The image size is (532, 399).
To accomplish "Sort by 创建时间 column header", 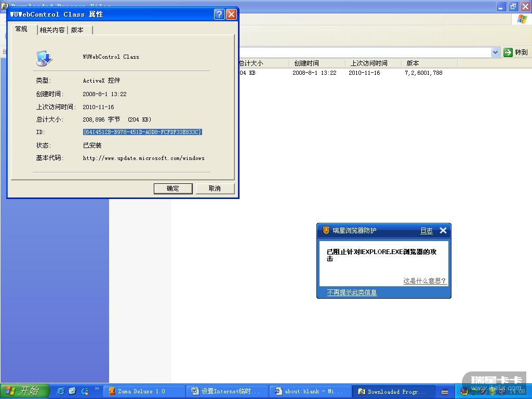I will (317, 63).
